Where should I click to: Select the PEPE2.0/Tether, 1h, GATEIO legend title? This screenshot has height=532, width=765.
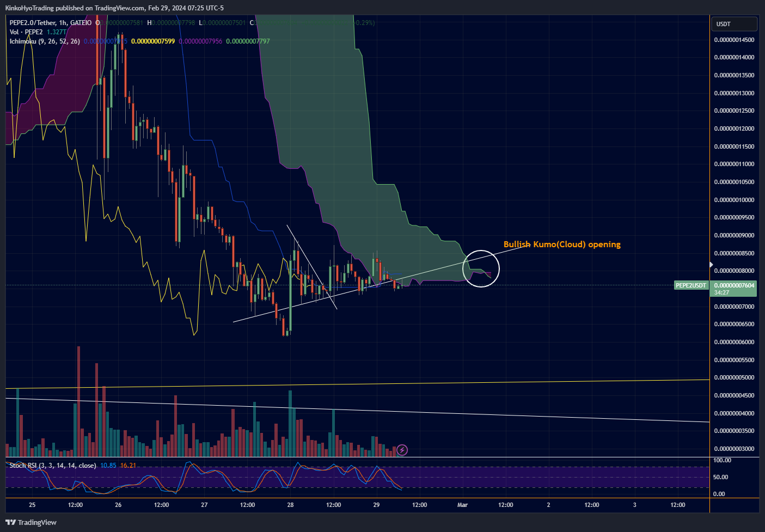tap(51, 23)
